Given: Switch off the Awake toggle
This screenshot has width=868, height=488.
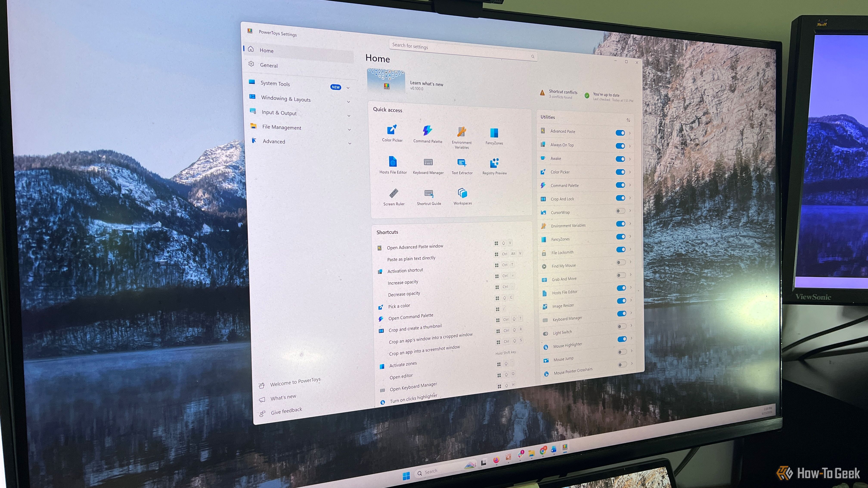Looking at the screenshot, I should [620, 159].
